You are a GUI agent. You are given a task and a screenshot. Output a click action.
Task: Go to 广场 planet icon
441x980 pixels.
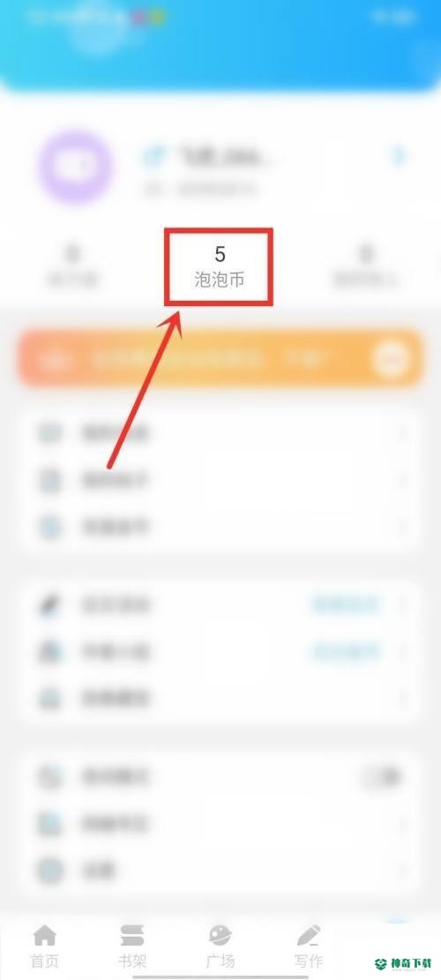(220, 936)
